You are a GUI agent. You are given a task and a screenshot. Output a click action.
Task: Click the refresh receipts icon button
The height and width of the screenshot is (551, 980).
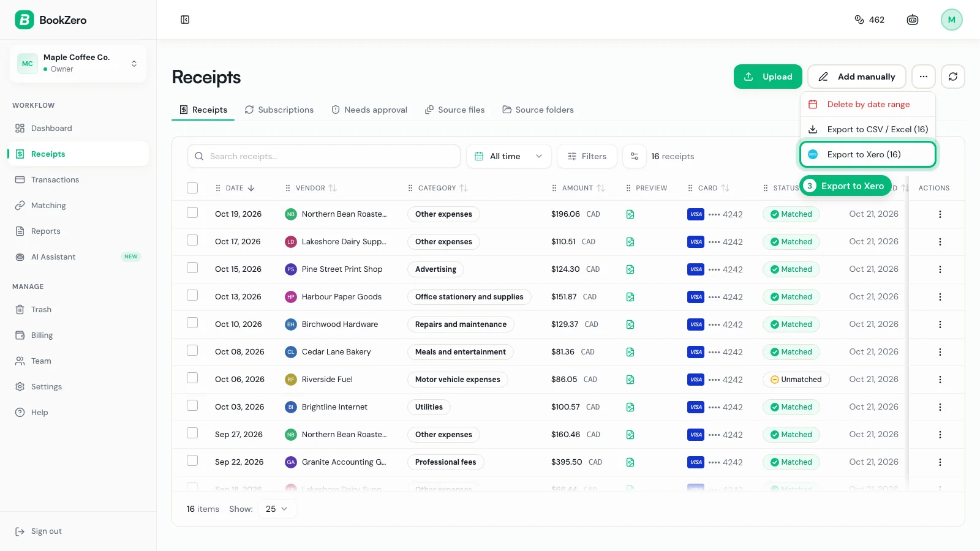point(953,77)
